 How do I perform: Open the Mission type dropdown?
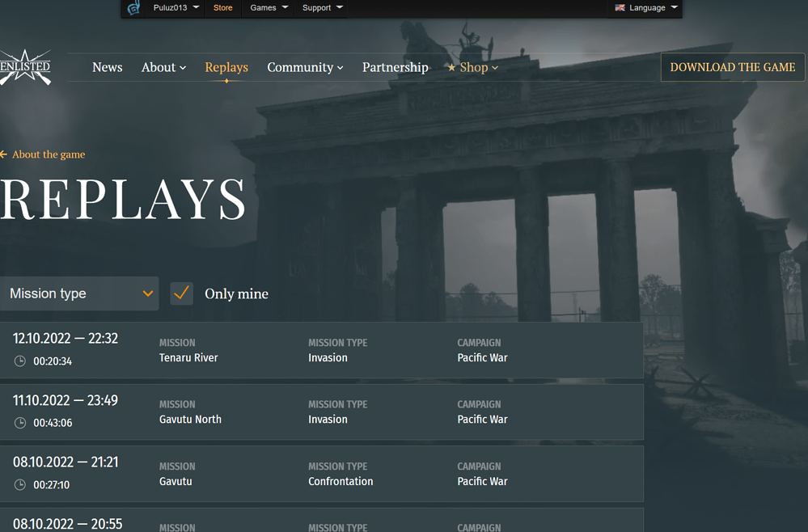pyautogui.click(x=79, y=293)
